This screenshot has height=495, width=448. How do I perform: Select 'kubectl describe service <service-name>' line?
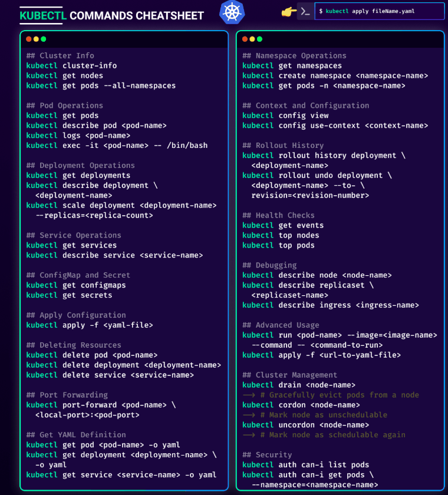click(114, 255)
